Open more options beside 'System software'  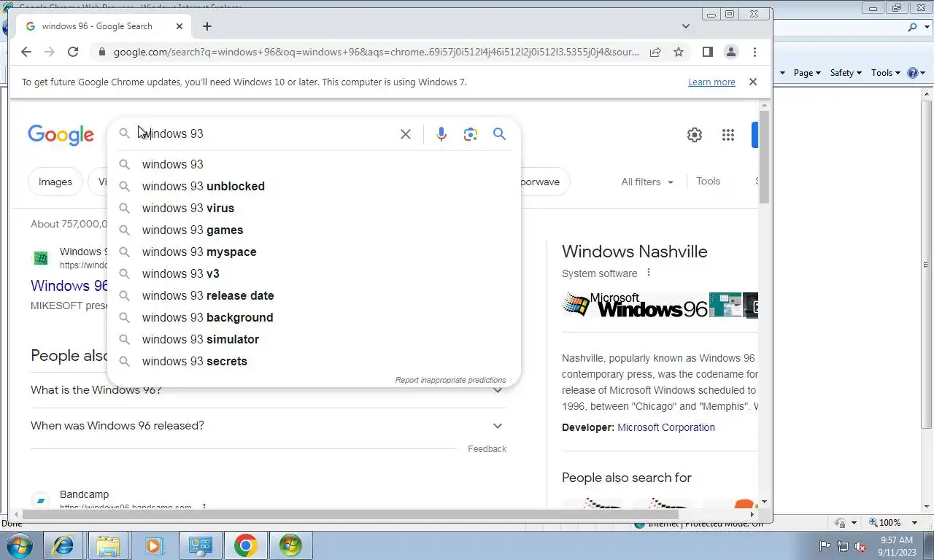648,273
